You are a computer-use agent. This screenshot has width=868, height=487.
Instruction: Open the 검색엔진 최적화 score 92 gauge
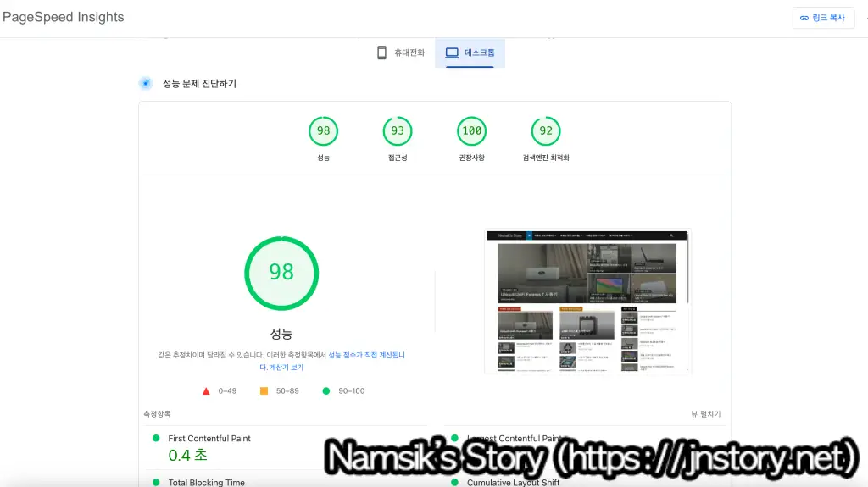point(546,131)
